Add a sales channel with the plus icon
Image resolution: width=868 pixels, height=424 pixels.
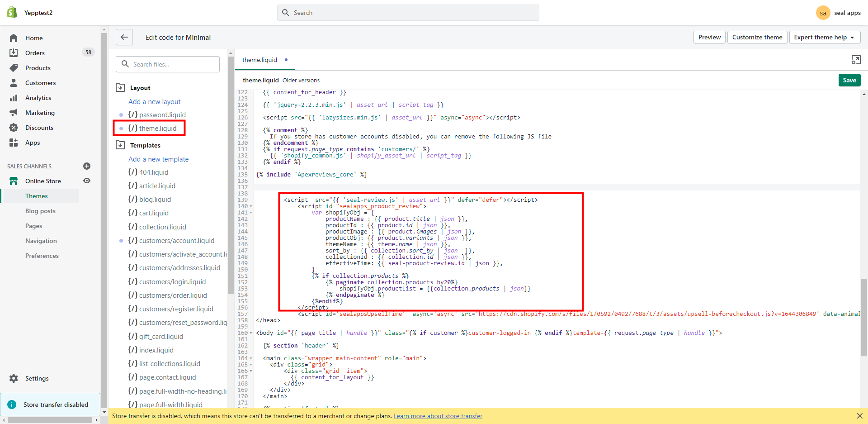point(87,166)
